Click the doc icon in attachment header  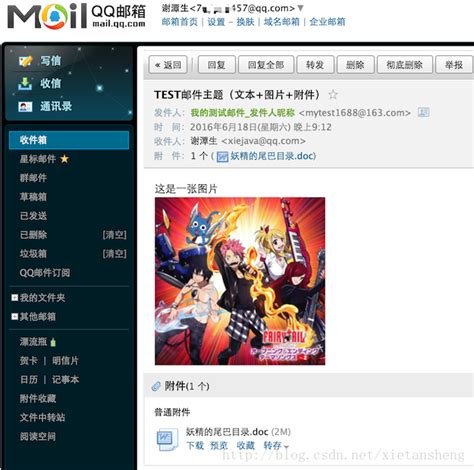222,156
